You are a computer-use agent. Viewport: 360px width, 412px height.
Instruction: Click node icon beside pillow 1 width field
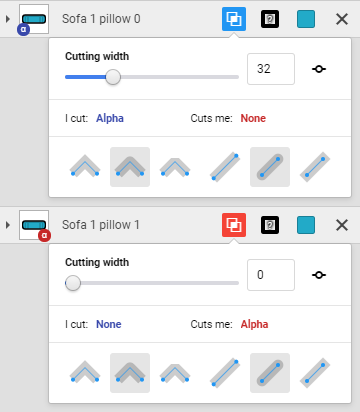tap(319, 275)
